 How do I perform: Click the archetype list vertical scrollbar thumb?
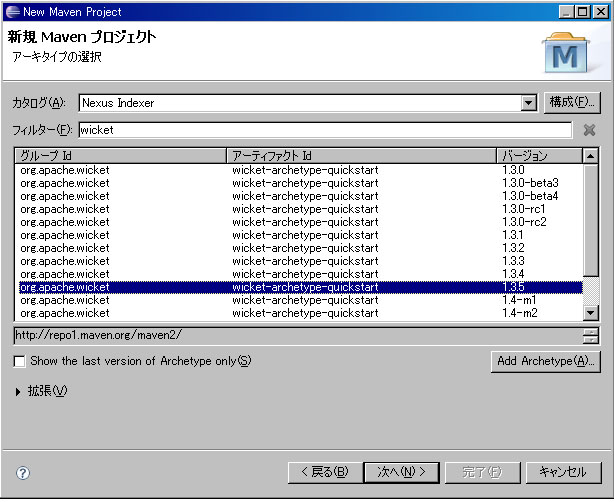[590, 220]
